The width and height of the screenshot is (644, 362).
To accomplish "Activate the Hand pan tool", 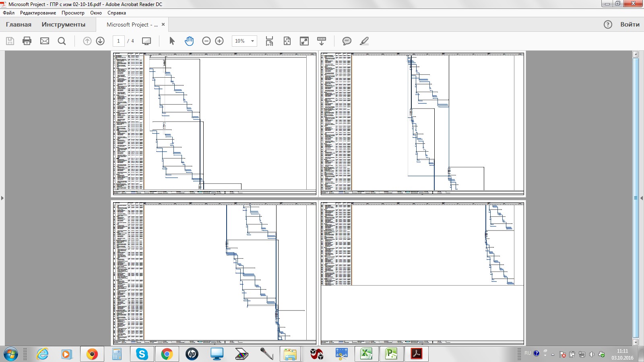I will point(189,41).
